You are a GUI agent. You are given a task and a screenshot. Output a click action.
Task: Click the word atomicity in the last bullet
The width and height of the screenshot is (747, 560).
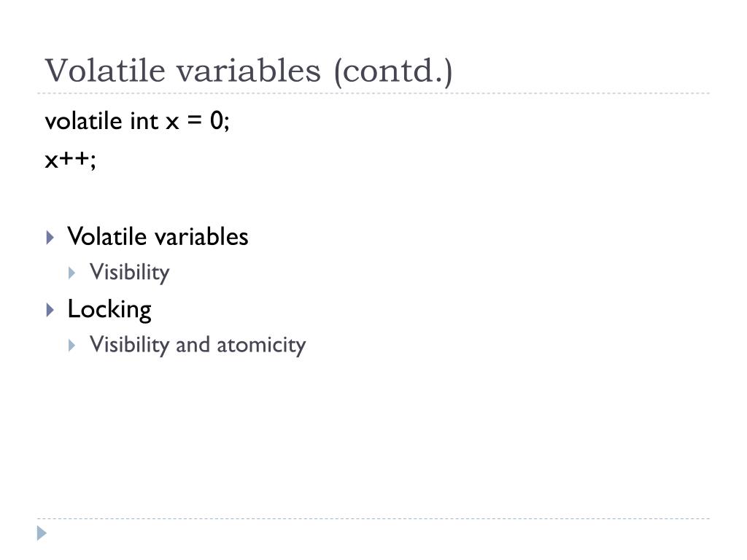point(261,345)
